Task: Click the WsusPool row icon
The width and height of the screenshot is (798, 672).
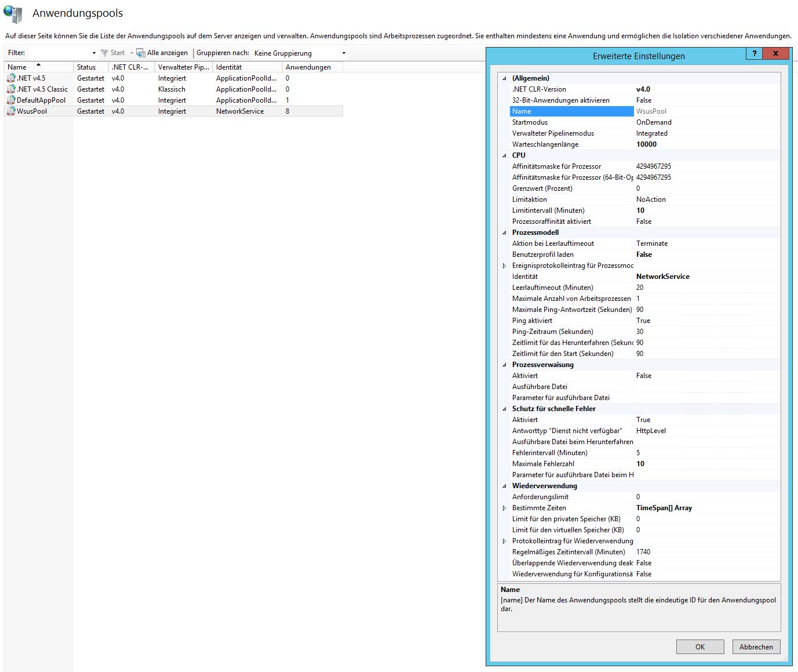Action: [x=11, y=111]
